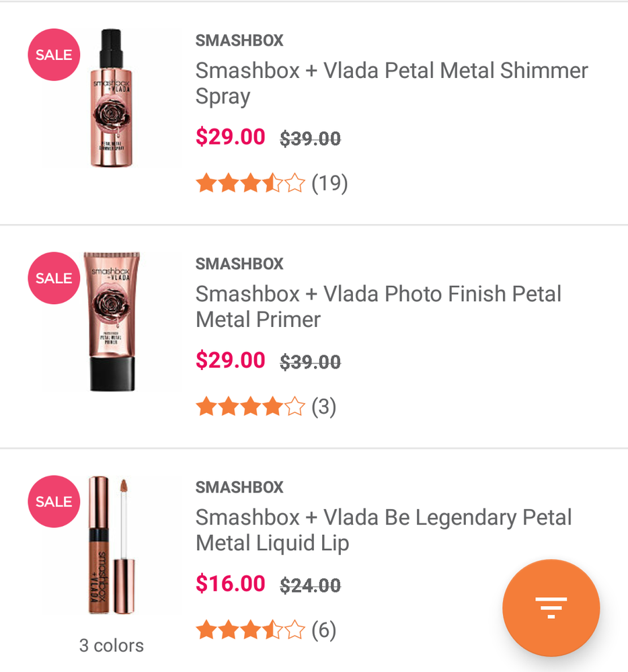Tap star rating for Liquid Lip

click(250, 630)
